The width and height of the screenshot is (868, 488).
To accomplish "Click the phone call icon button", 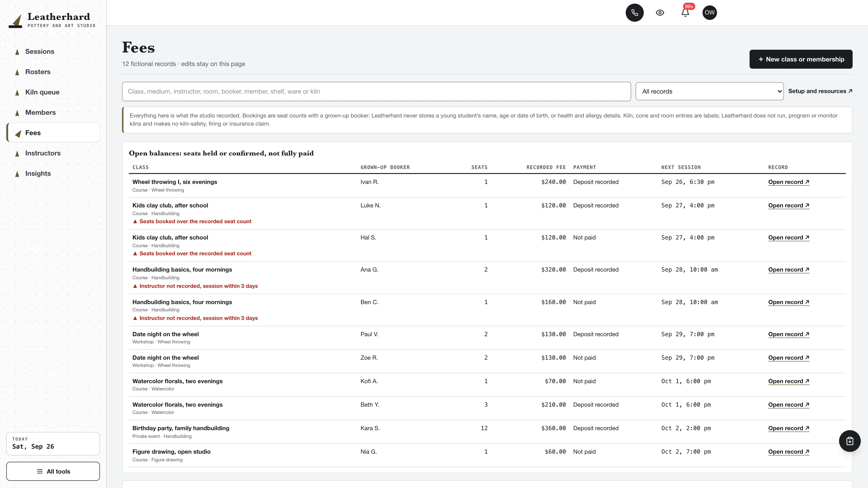I will 634,13.
